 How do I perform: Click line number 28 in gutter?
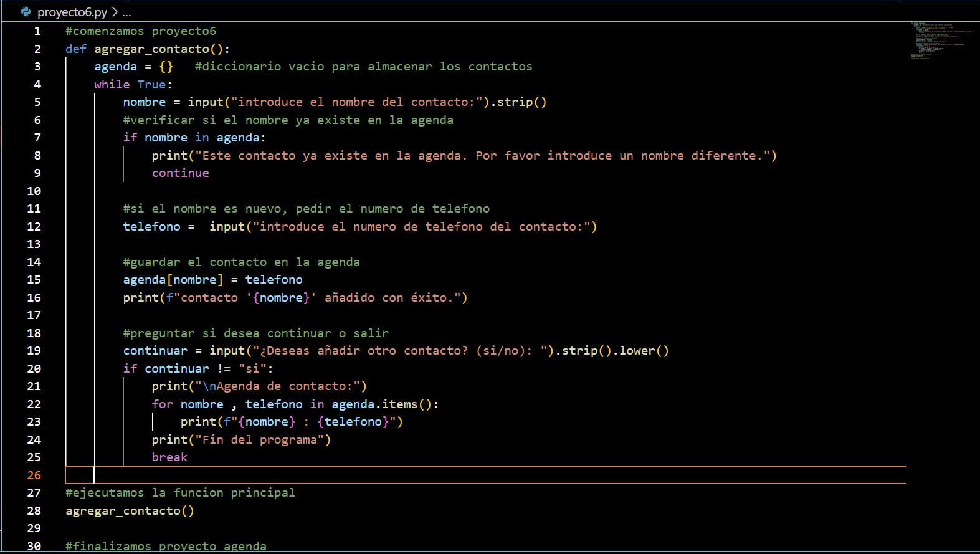click(x=34, y=511)
